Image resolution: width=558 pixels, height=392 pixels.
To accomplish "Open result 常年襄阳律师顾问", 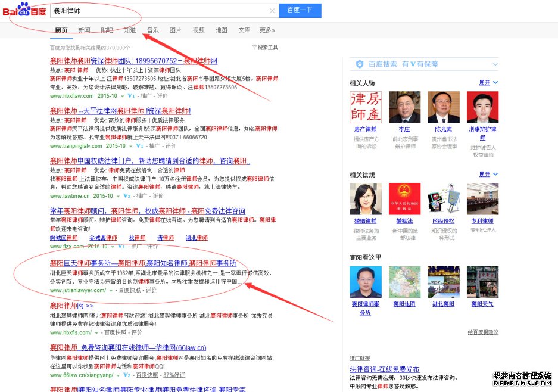I will [x=147, y=211].
